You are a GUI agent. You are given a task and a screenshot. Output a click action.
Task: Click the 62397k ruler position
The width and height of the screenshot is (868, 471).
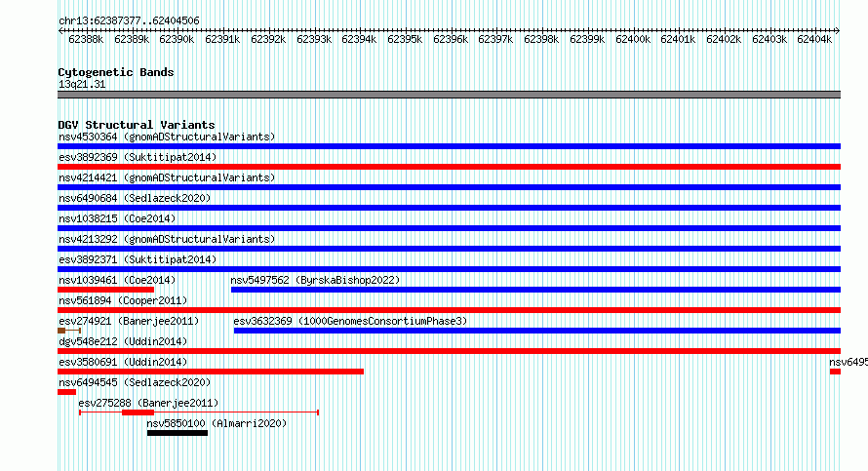click(x=496, y=39)
